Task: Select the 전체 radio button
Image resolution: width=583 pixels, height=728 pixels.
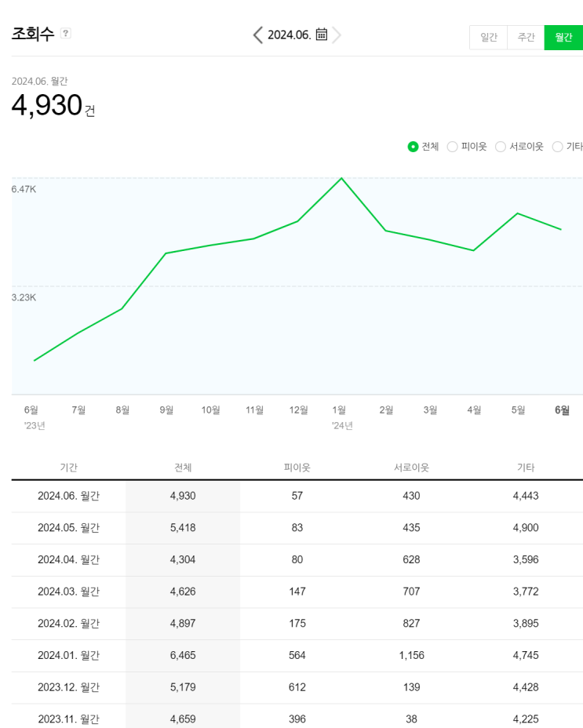Action: [x=414, y=147]
